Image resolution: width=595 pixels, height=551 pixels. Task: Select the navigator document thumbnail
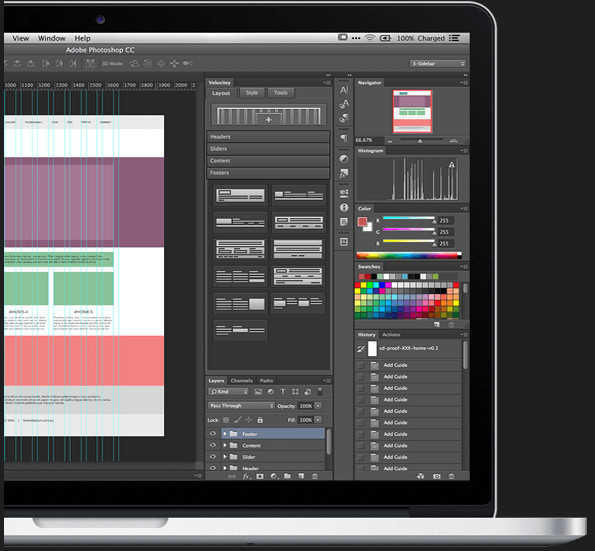pos(412,112)
